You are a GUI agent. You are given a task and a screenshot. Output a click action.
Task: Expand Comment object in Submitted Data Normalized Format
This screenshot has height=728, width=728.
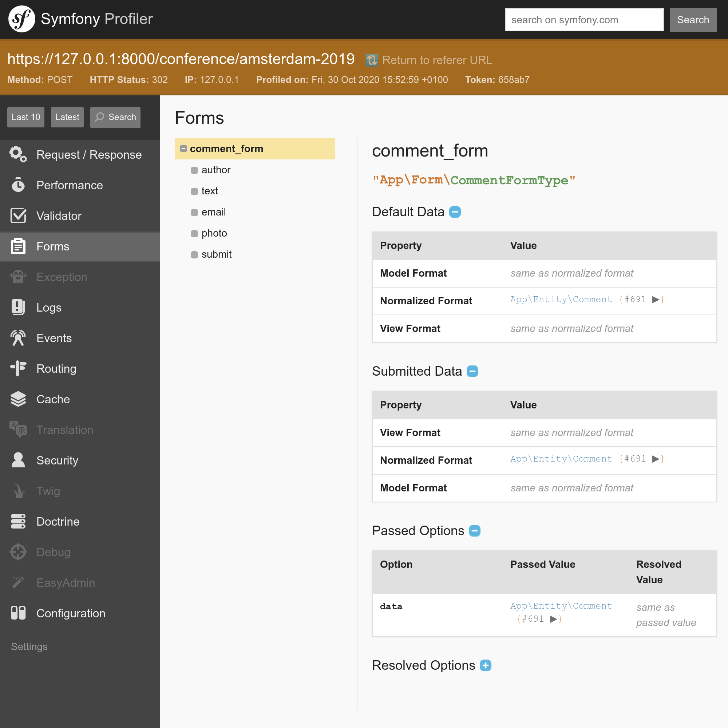click(x=656, y=459)
